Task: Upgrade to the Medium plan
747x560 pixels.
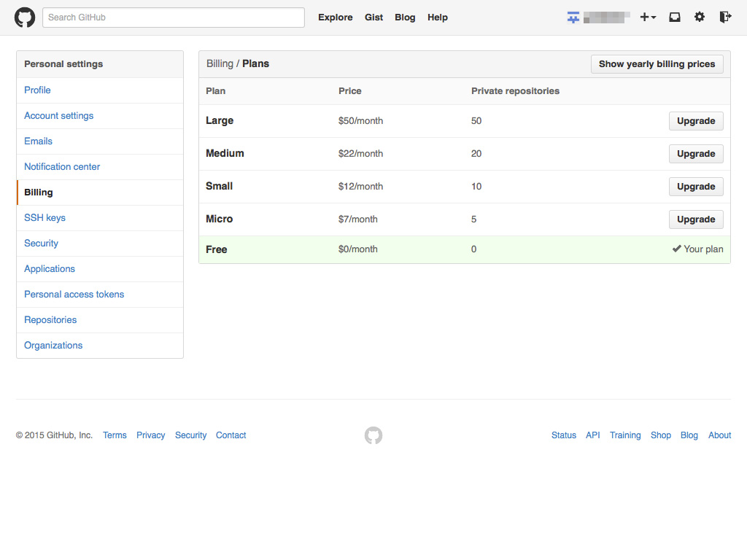Action: coord(695,154)
